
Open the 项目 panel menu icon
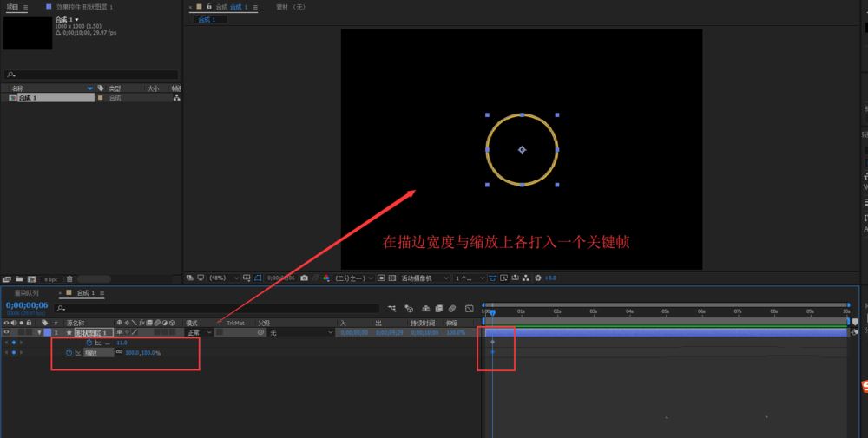point(25,7)
